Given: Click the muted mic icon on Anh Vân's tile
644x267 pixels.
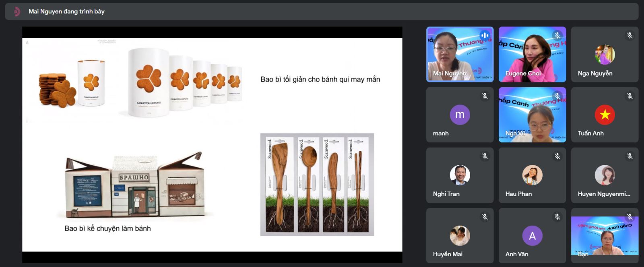Looking at the screenshot, I should [557, 217].
